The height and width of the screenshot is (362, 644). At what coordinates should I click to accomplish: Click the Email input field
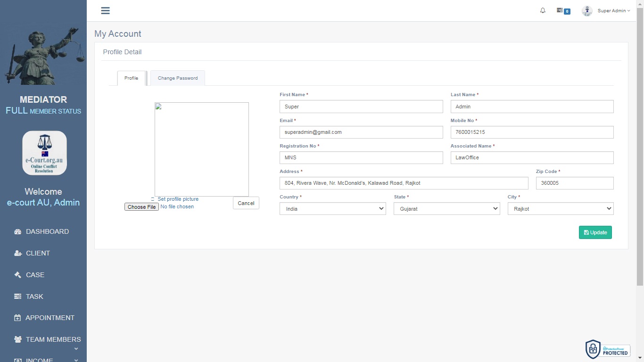pyautogui.click(x=361, y=132)
